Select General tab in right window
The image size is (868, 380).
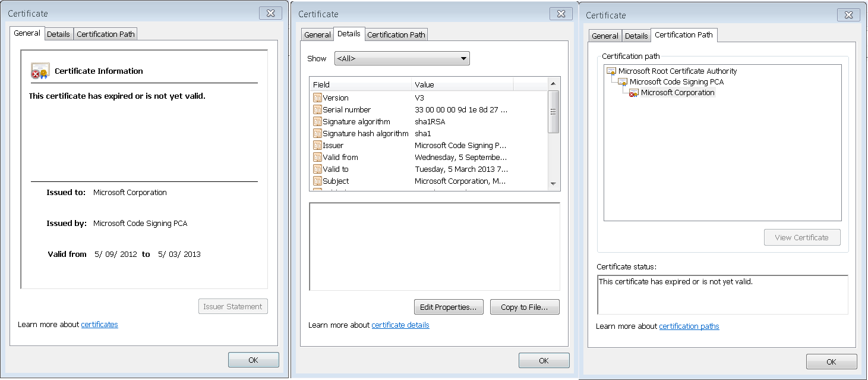click(x=605, y=36)
